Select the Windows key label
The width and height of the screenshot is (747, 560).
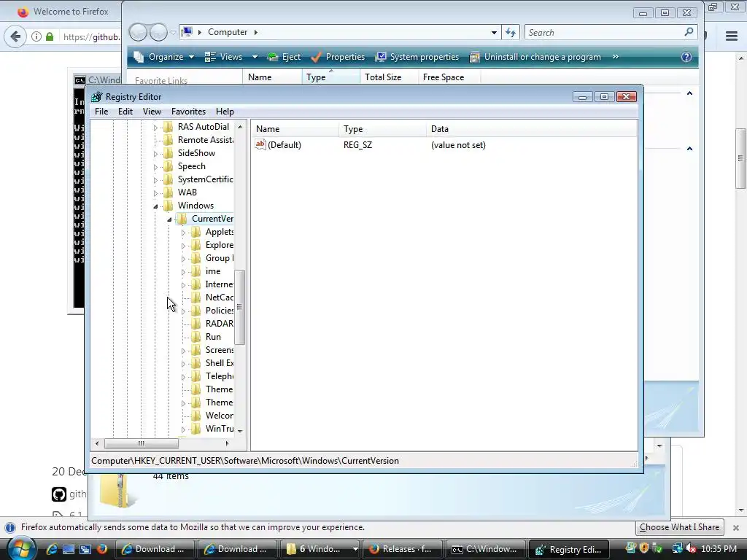point(196,205)
